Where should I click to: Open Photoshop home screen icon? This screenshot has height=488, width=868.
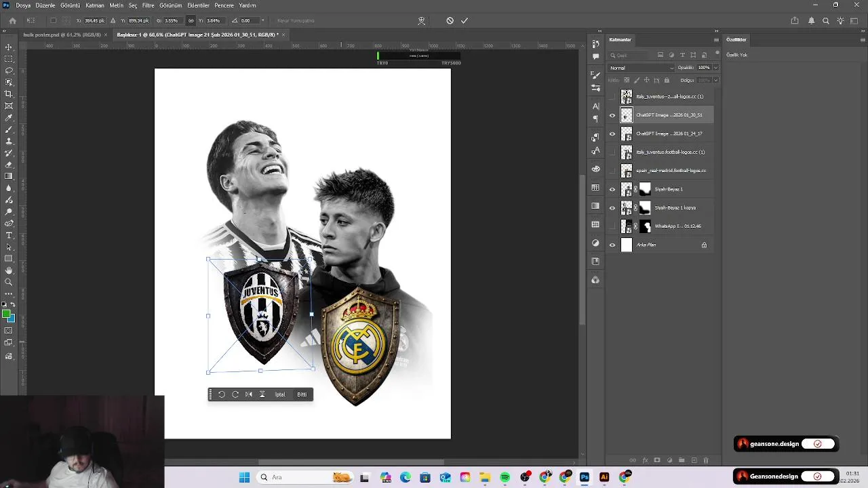coord(12,21)
